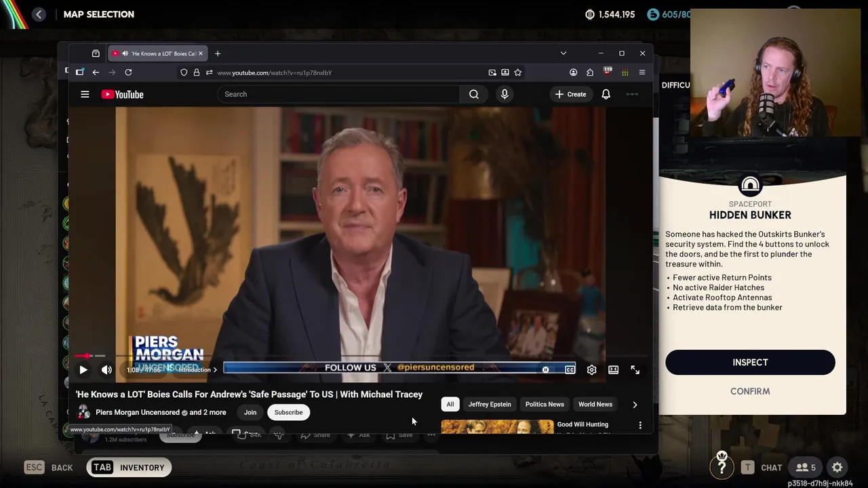
Task: Open tracking protection shield in address bar
Action: [184, 73]
